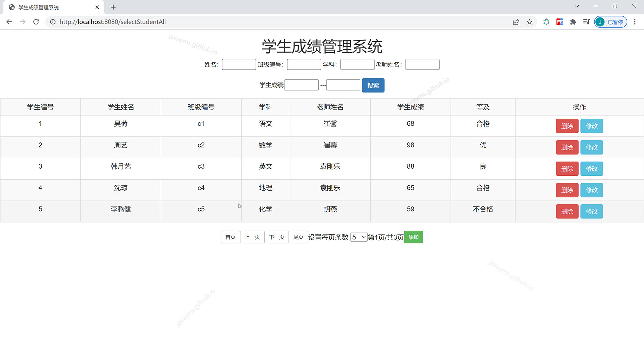This screenshot has height=362, width=644.
Task: Focus the maximum 学生成绩 field
Action: 343,85
